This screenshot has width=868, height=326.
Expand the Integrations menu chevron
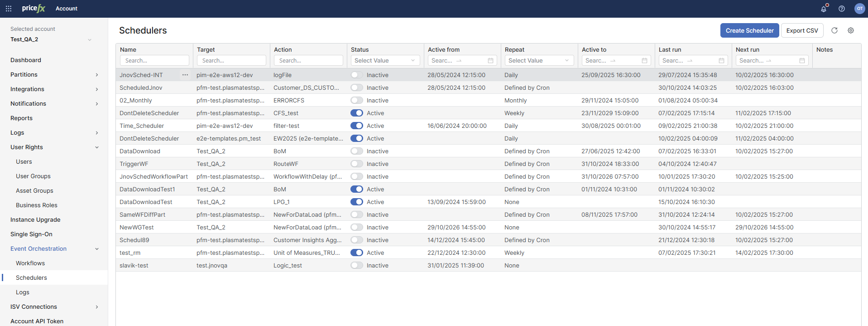[97, 89]
